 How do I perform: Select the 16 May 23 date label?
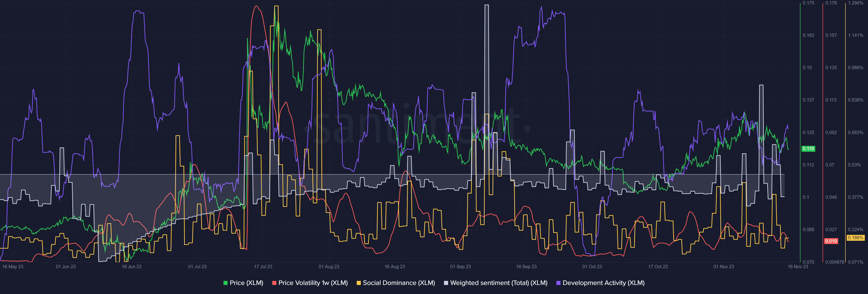click(13, 267)
